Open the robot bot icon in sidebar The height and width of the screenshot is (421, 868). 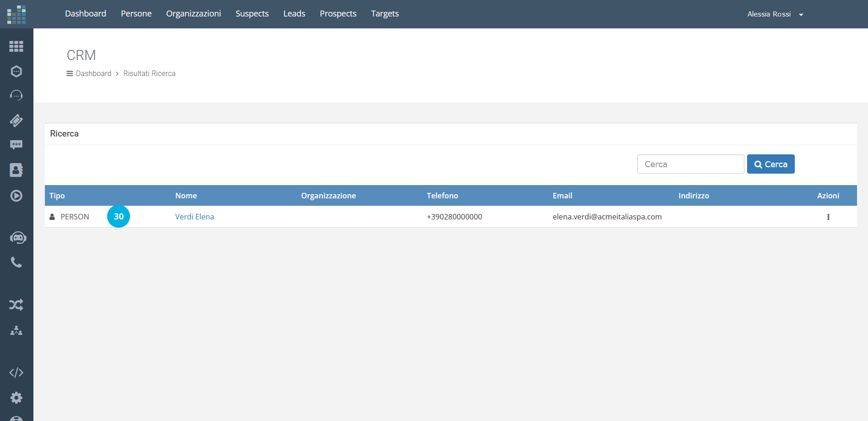coord(18,238)
